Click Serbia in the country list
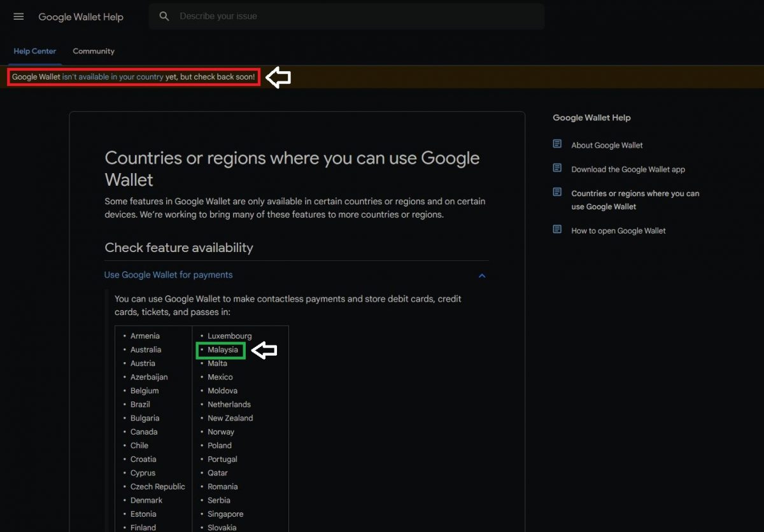The height and width of the screenshot is (532, 764). click(220, 500)
